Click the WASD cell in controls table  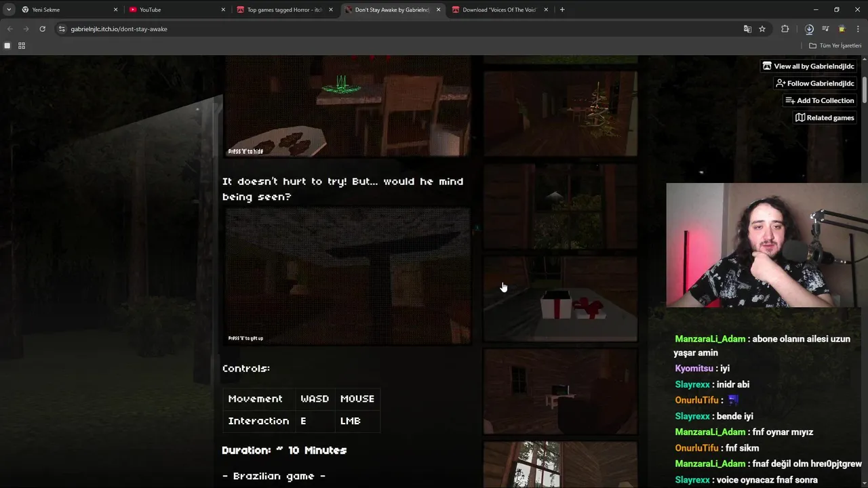click(x=315, y=399)
